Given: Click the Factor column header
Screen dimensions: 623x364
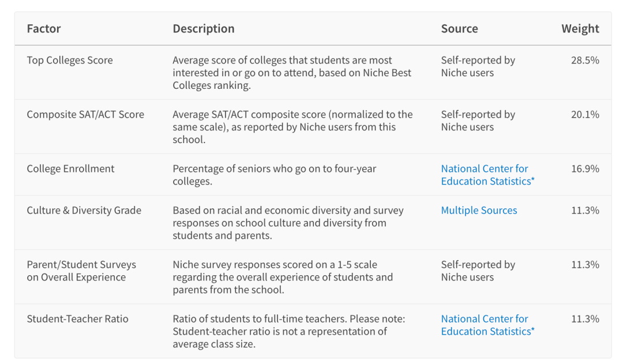Looking at the screenshot, I should pos(44,29).
